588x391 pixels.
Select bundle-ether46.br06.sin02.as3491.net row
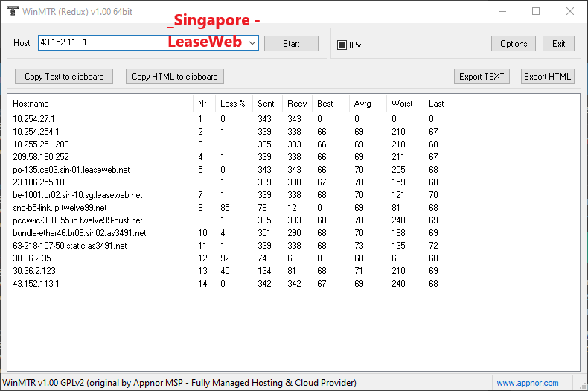click(234, 233)
